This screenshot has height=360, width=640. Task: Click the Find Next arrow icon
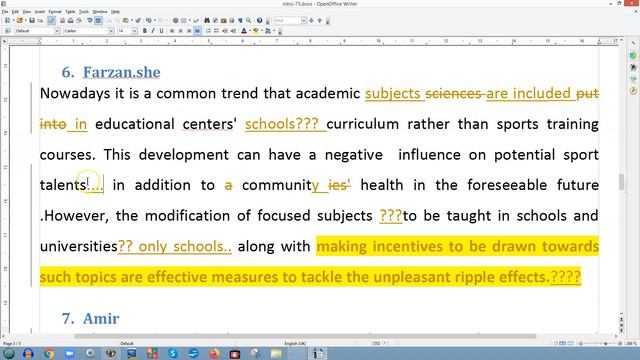point(311,20)
